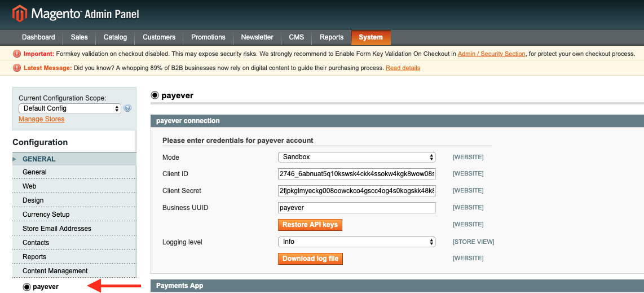Click the payever icon in sidebar
Screen dimensions: 644x293
[x=27, y=287]
